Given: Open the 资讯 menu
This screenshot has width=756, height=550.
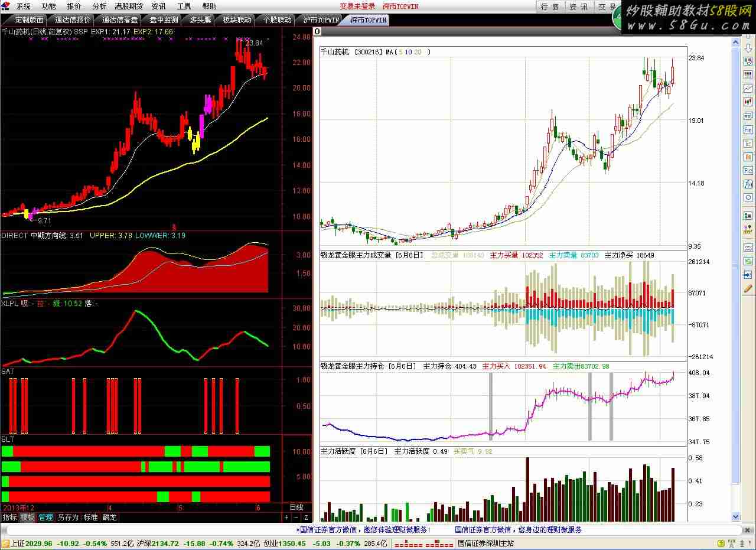Looking at the screenshot, I should [x=158, y=6].
